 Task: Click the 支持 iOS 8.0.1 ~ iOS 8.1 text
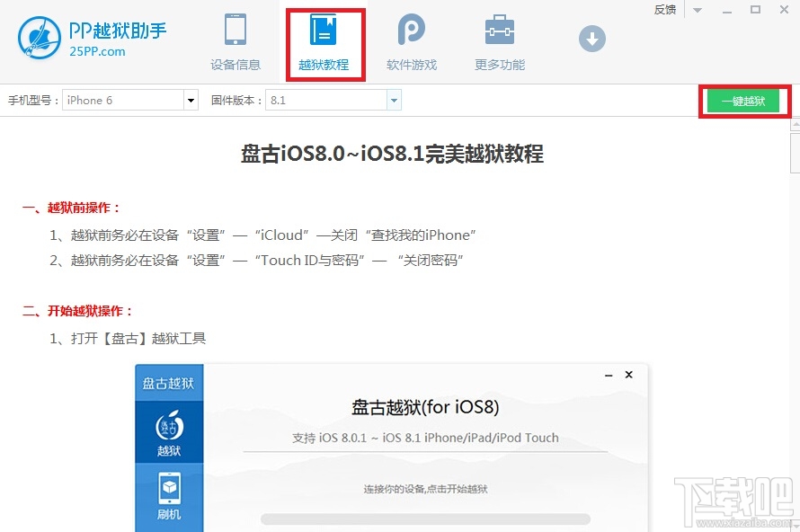coord(425,438)
